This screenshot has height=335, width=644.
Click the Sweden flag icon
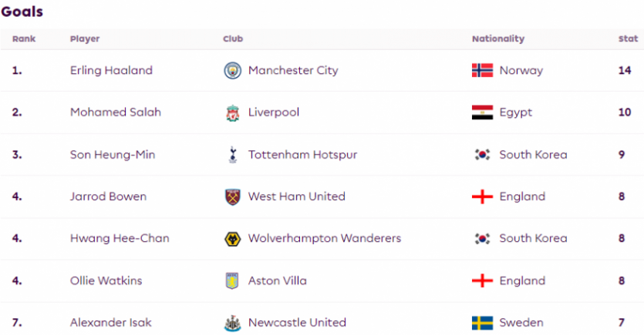pos(482,323)
